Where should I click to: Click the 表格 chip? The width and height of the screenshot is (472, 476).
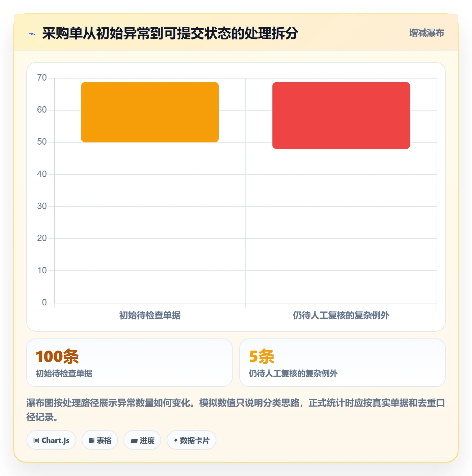pos(100,440)
